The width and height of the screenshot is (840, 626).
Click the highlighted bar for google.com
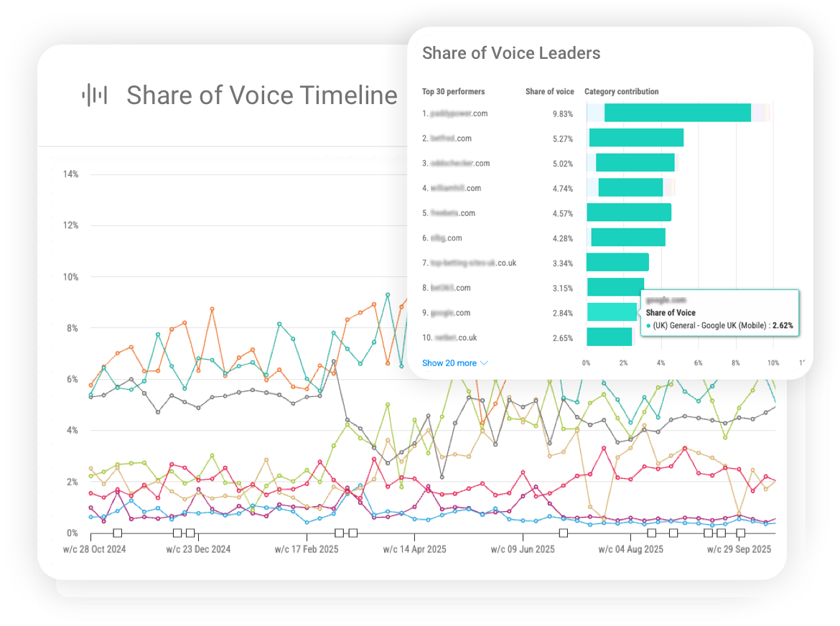tap(612, 313)
